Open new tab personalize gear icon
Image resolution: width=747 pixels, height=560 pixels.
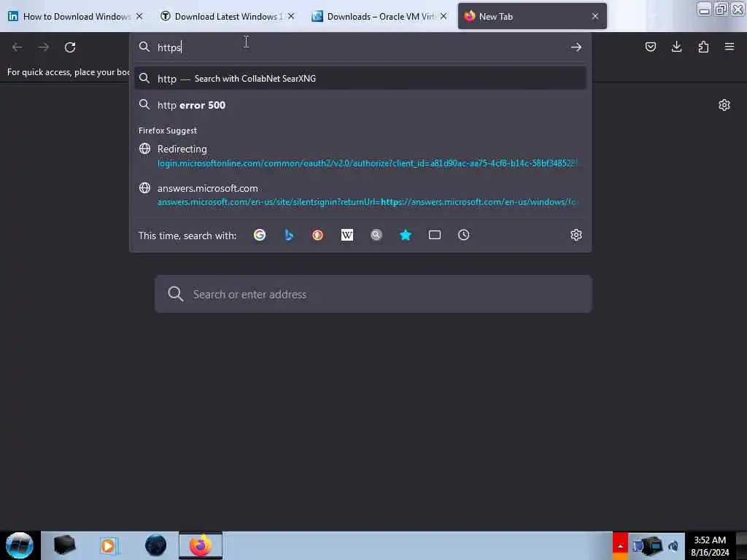(x=724, y=105)
